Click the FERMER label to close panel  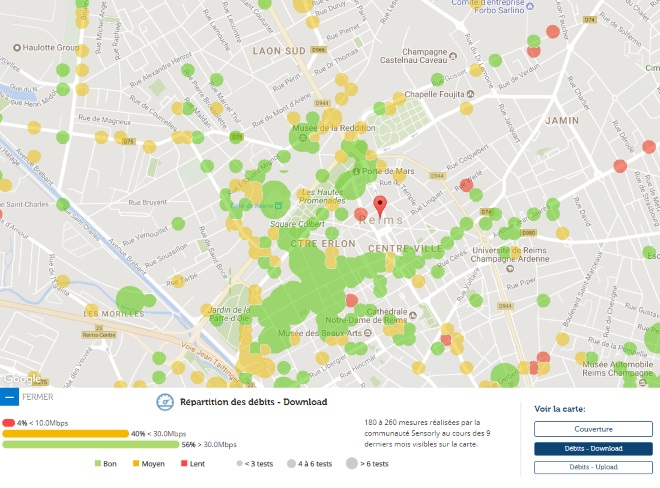pos(38,397)
